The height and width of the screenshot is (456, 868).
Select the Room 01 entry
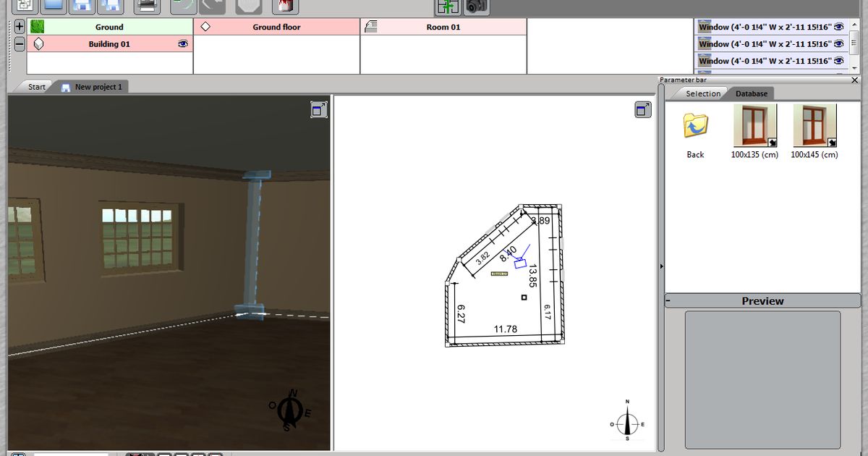[443, 27]
